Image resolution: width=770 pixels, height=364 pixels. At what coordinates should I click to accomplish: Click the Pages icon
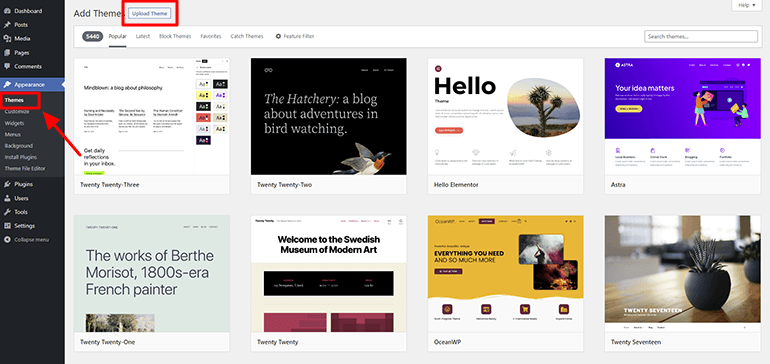tap(7, 53)
